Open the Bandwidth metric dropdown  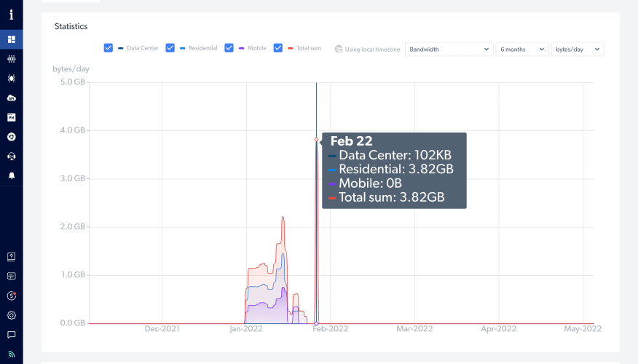tap(449, 50)
